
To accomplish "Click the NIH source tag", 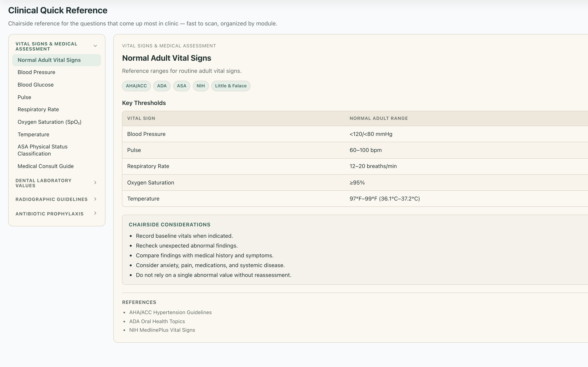I will click(x=201, y=86).
